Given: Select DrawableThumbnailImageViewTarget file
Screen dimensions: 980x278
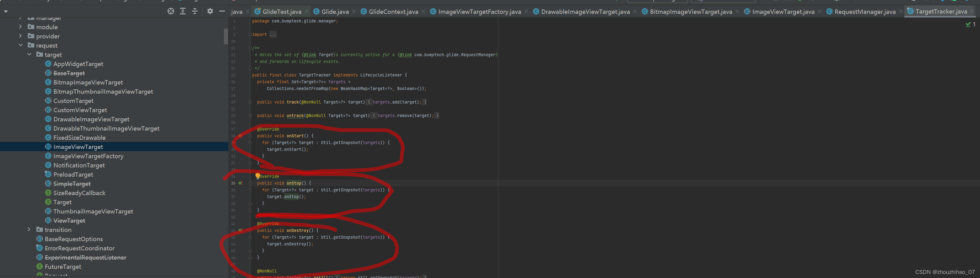Looking at the screenshot, I should 106,128.
